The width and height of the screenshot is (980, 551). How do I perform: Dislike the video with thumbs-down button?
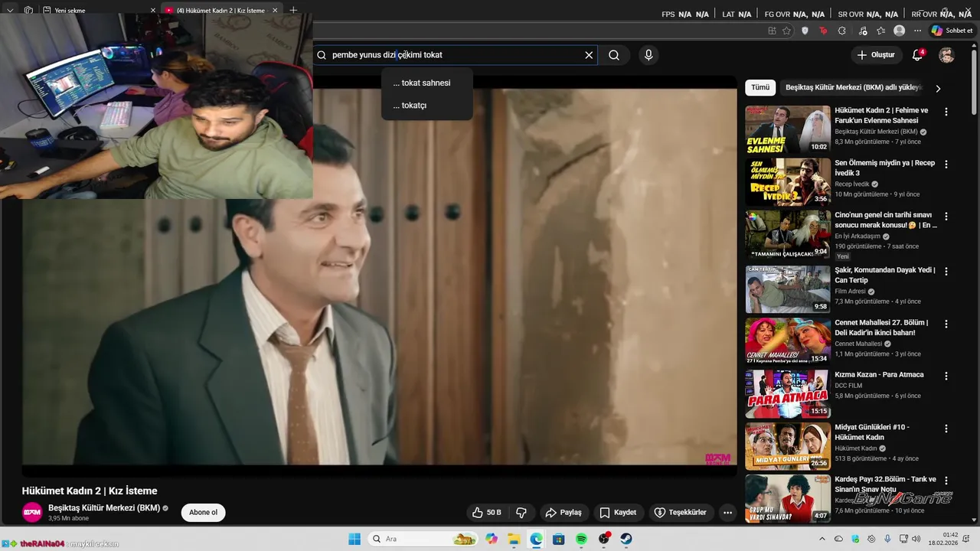pyautogui.click(x=521, y=513)
